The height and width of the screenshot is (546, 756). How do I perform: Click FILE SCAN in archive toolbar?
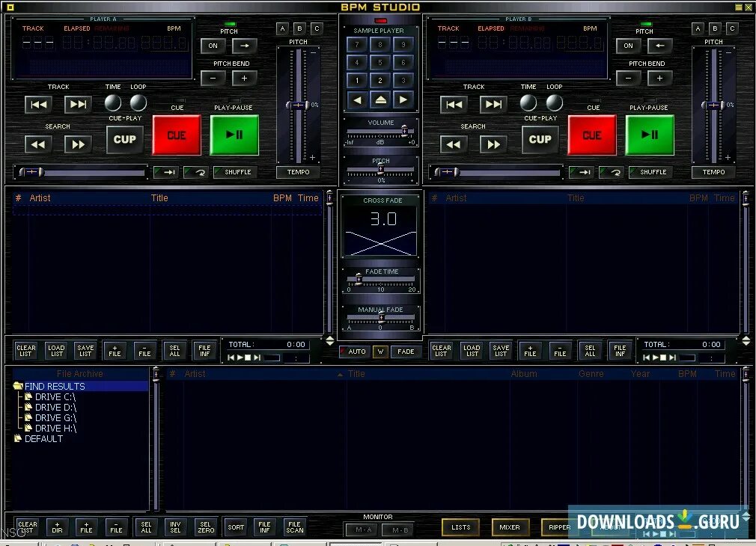tap(295, 527)
